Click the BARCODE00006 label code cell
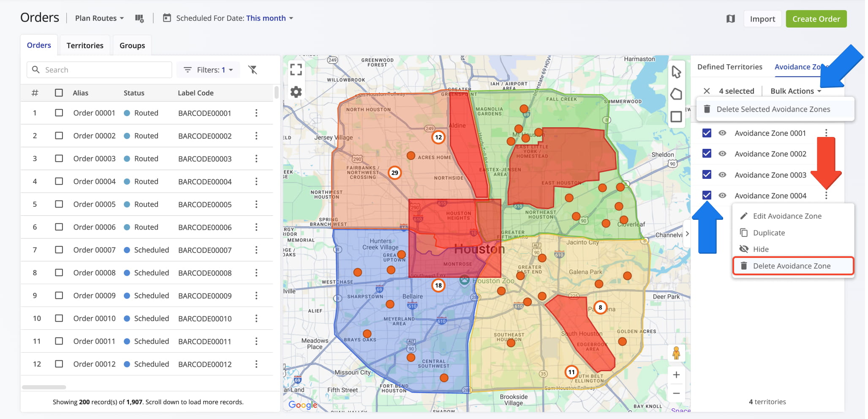Image resolution: width=868 pixels, height=419 pixels. [x=205, y=227]
